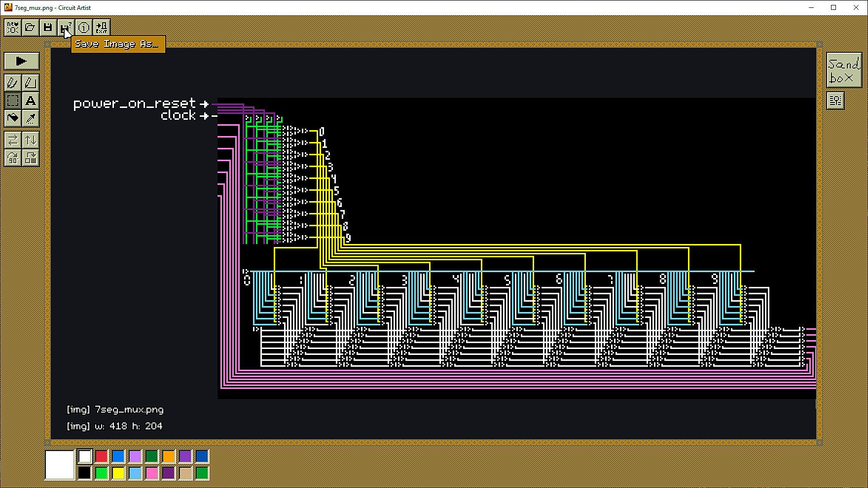Select the Line drawing tool
This screenshot has width=868, height=488.
[x=31, y=83]
